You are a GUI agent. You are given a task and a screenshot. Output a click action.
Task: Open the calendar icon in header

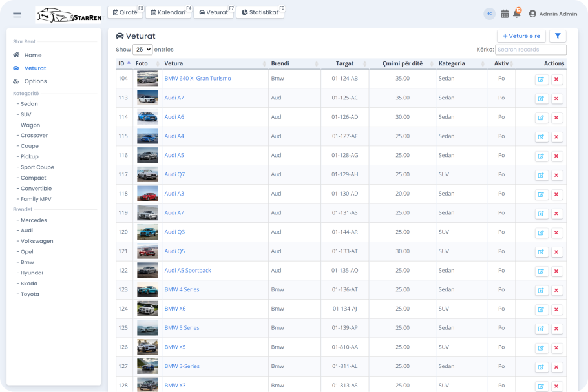(x=505, y=14)
